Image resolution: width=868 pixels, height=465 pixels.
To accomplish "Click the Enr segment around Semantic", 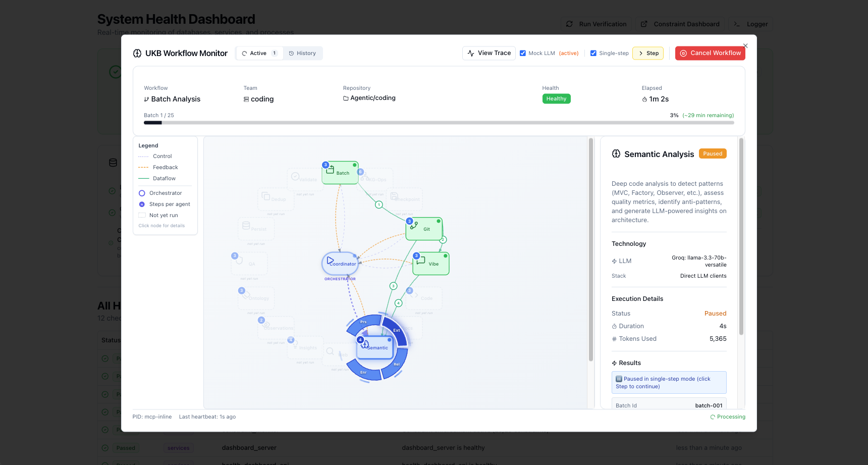I will pos(364,372).
